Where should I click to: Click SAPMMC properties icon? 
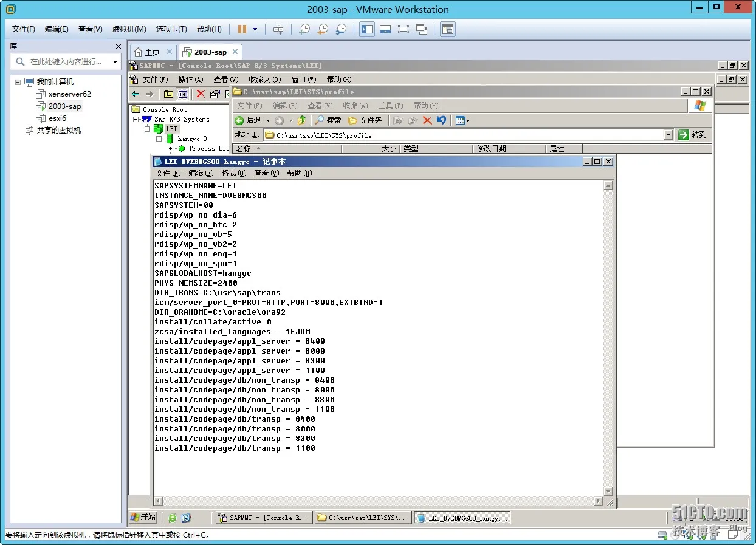point(215,94)
